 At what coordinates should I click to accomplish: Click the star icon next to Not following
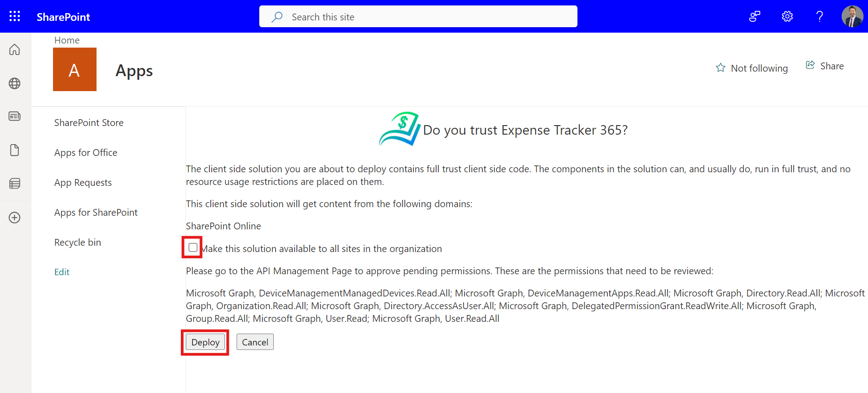click(x=721, y=68)
